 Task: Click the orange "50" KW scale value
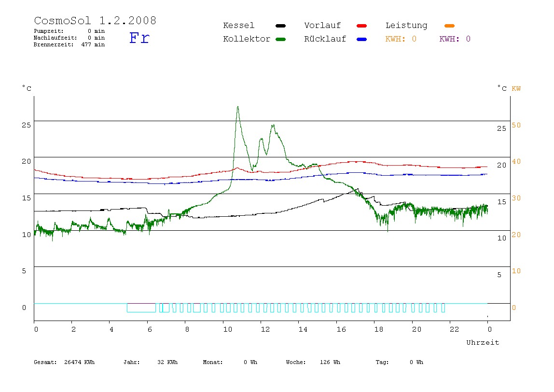point(516,125)
